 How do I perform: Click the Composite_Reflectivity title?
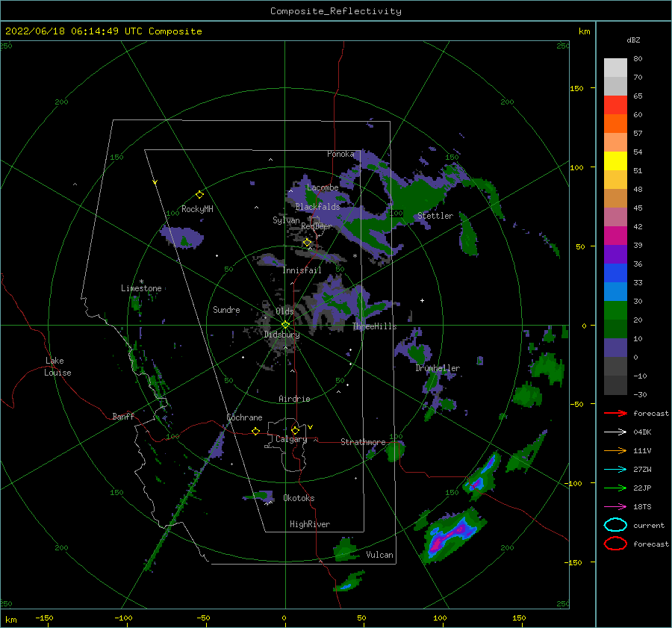point(336,11)
